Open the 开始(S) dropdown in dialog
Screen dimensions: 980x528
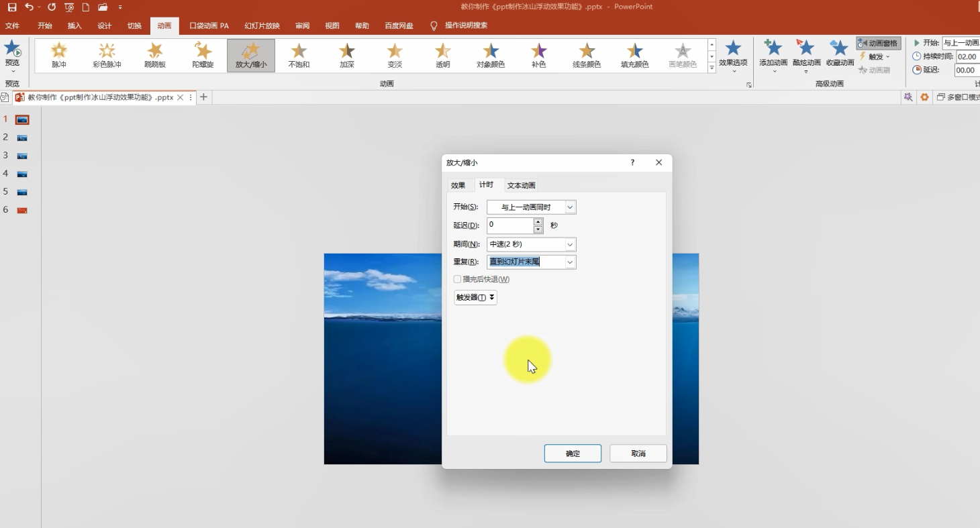pyautogui.click(x=570, y=207)
